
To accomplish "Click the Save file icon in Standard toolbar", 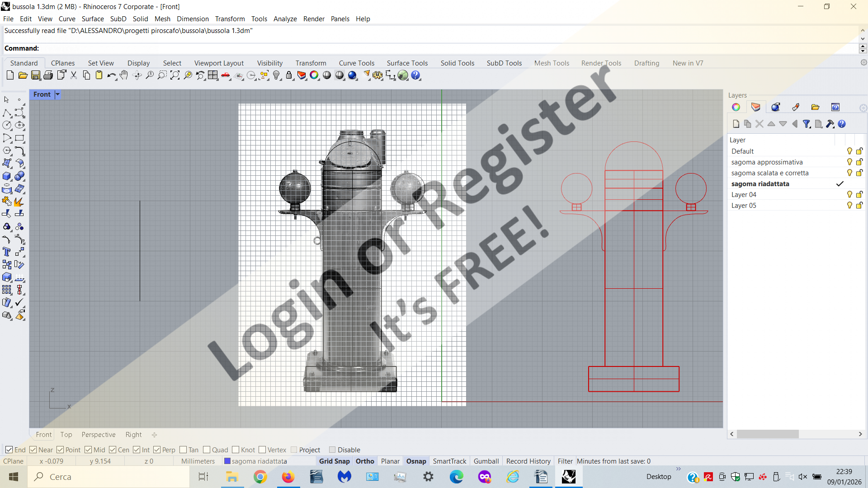I will 36,75.
